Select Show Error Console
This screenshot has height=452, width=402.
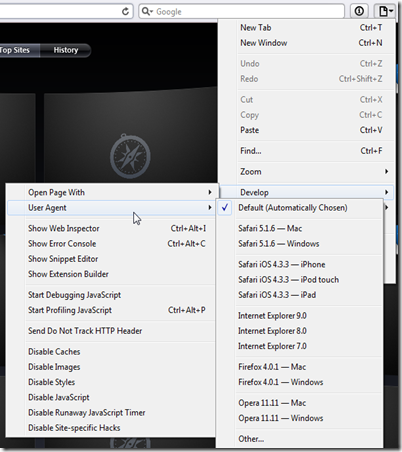coord(112,244)
